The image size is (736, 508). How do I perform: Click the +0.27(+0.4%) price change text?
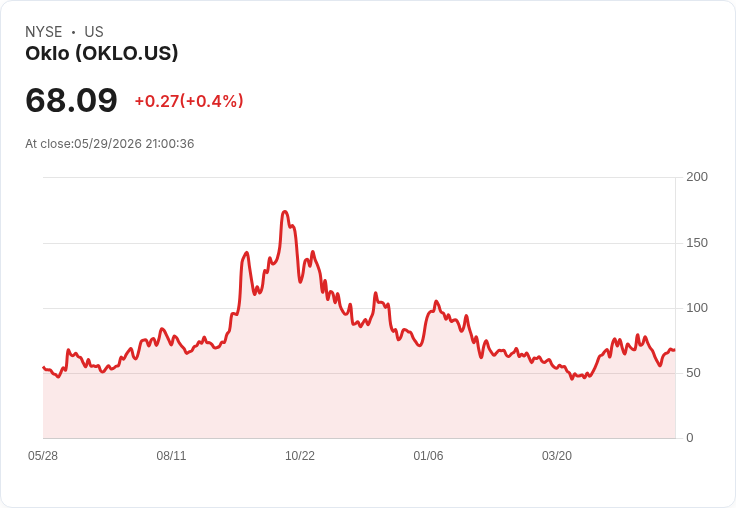(189, 101)
